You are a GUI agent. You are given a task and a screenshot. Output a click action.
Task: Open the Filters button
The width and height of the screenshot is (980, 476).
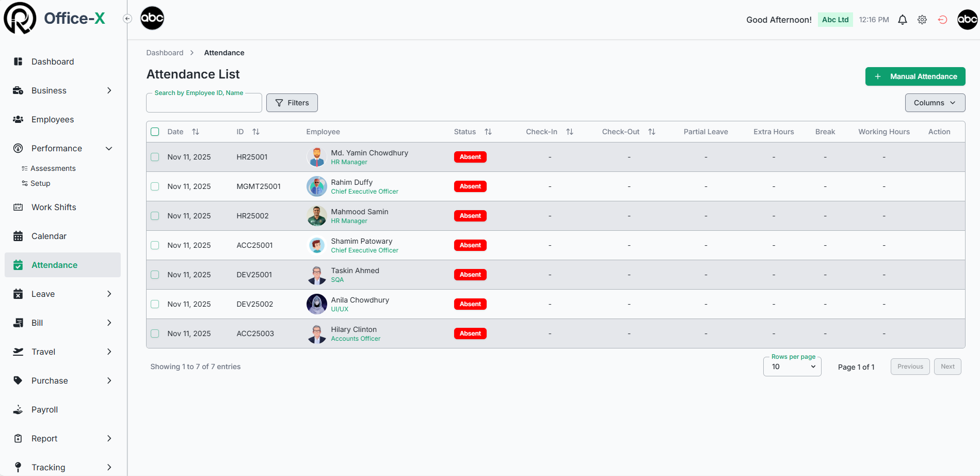(x=292, y=103)
